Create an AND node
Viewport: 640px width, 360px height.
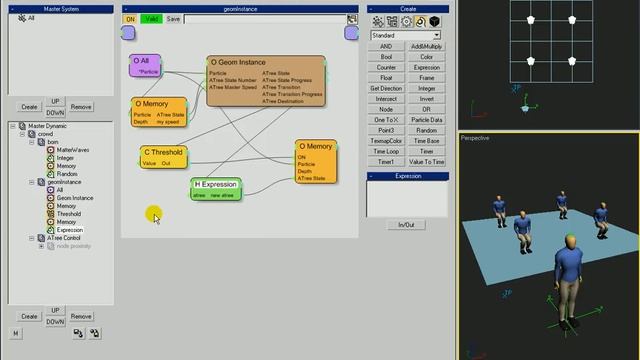(386, 47)
